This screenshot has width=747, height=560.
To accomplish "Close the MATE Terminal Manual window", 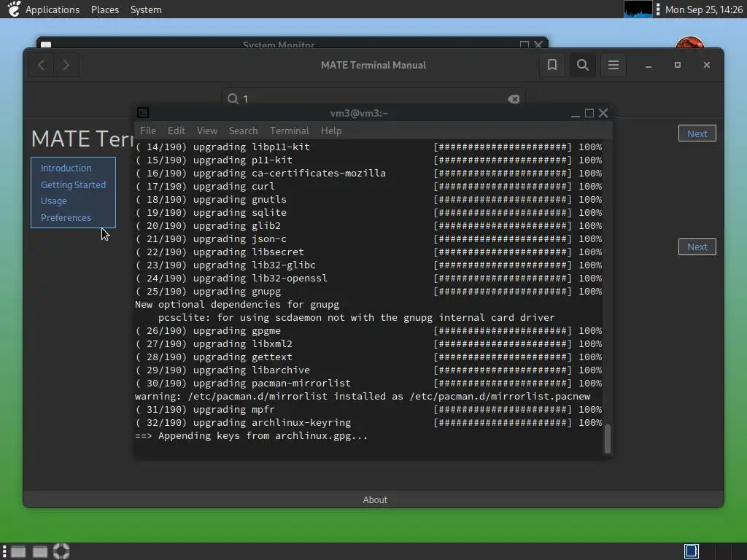I will (707, 65).
